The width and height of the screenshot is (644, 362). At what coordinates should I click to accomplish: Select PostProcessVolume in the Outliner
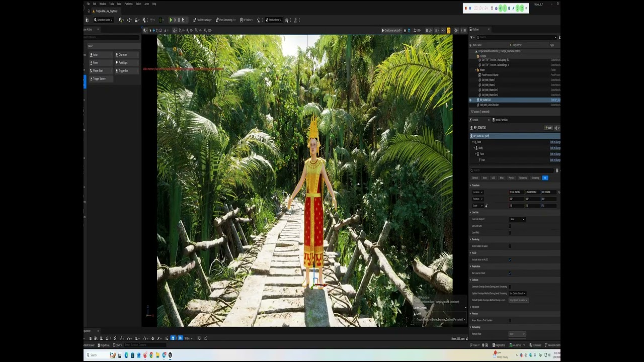tap(490, 75)
